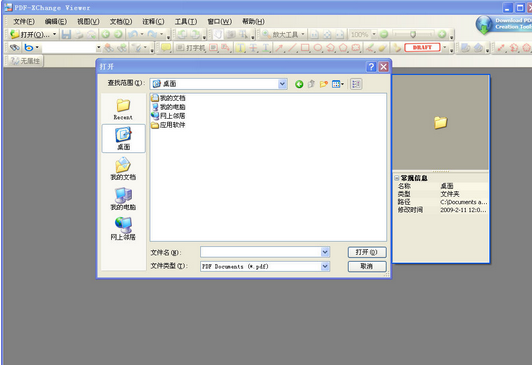The width and height of the screenshot is (532, 365).
Task: Click the zoom slider handle in toolbar
Action: pos(413,34)
